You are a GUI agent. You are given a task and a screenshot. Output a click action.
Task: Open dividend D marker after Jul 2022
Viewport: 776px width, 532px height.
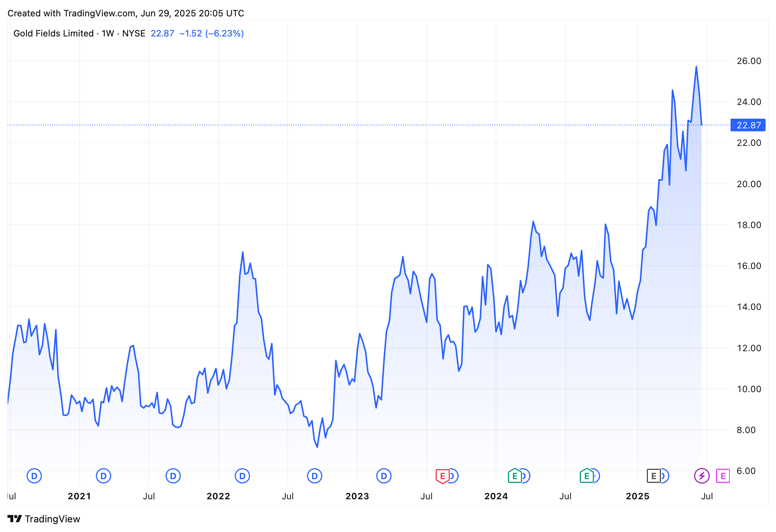point(315,476)
